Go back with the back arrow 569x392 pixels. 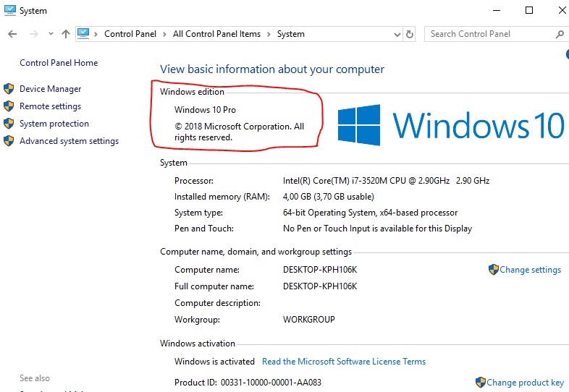12,34
